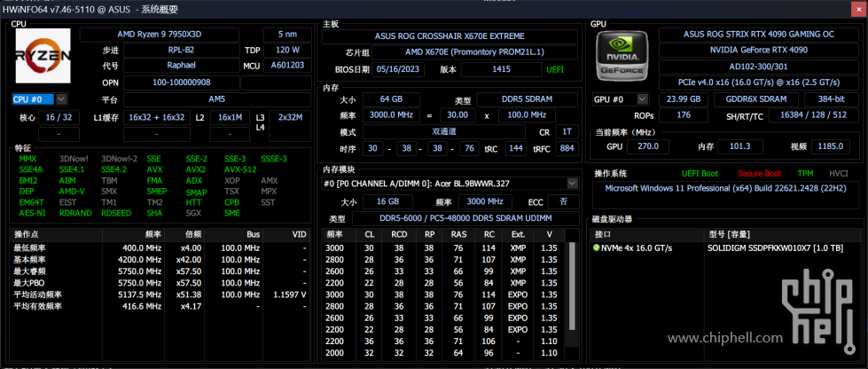Select the SOLIDIGM SSDPFKKW010X7 drive entry
Image resolution: width=868 pixels, height=369 pixels.
(775, 247)
